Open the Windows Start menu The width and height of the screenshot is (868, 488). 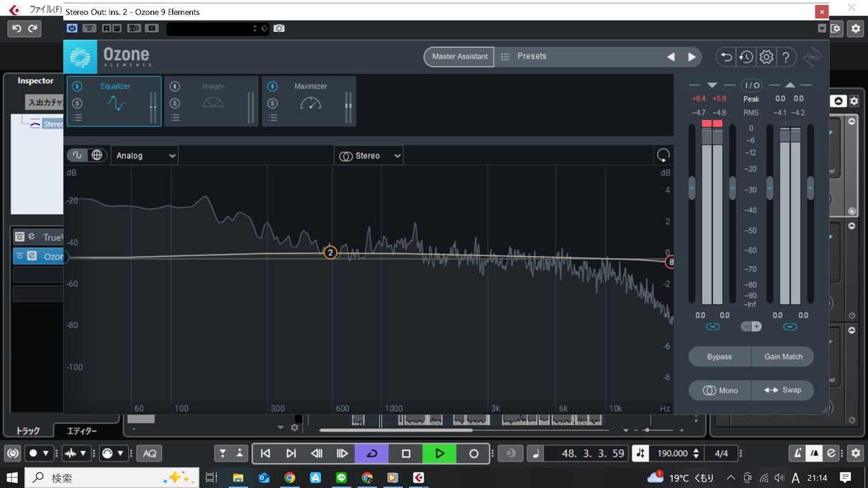pos(12,477)
